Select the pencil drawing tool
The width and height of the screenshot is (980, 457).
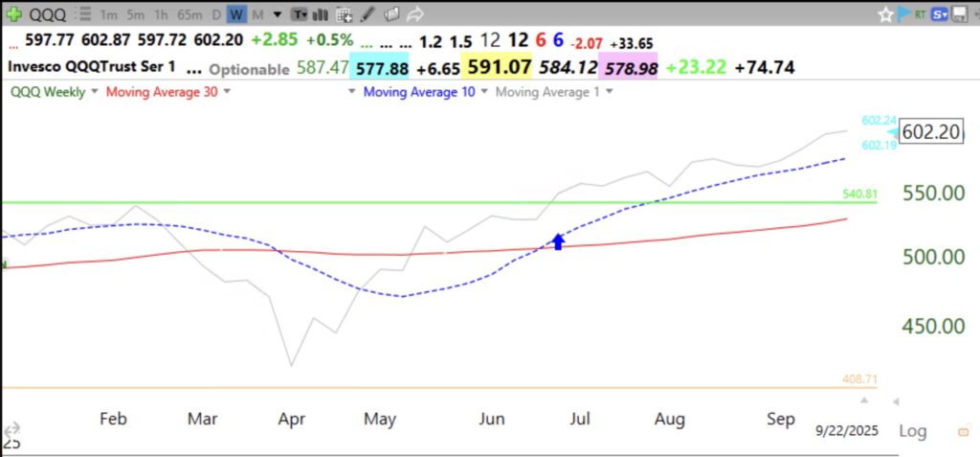[368, 13]
